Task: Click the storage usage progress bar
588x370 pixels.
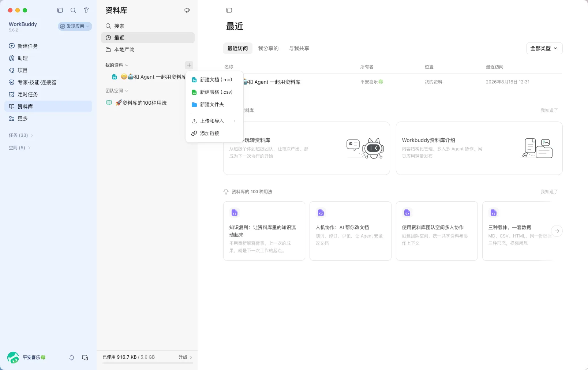Action: click(147, 363)
